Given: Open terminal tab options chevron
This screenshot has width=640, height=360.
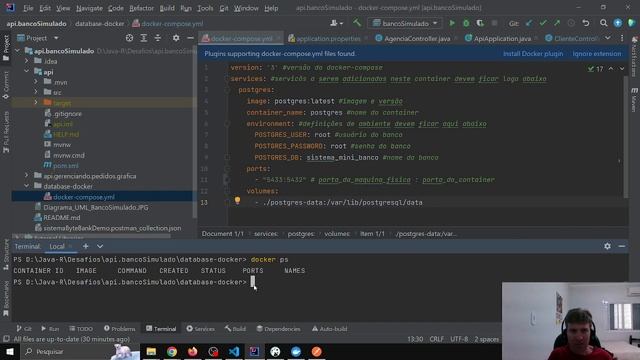Looking at the screenshot, I should click(100, 246).
